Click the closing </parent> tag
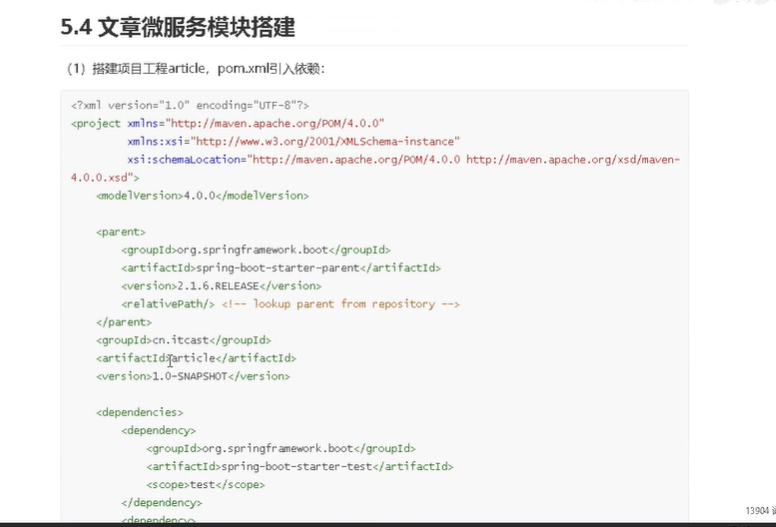 click(x=124, y=322)
